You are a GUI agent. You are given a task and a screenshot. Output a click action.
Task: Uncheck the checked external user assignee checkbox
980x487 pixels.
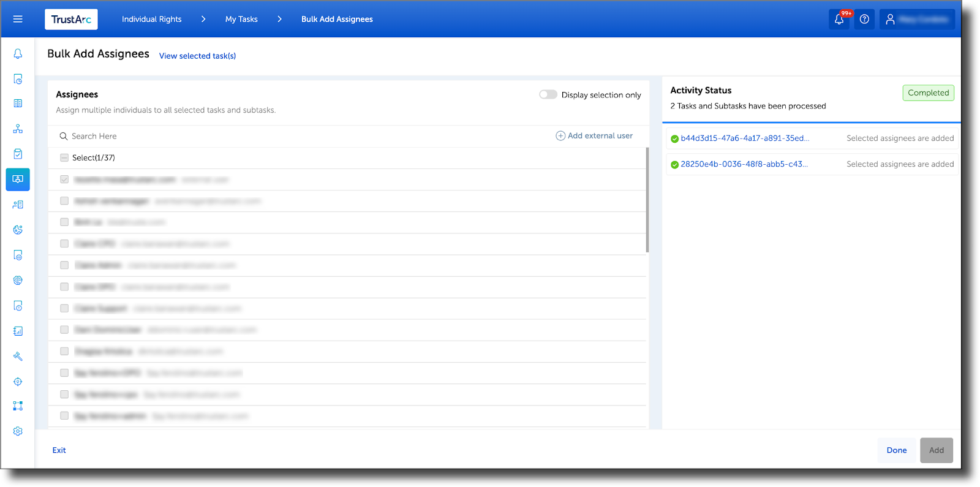(64, 179)
